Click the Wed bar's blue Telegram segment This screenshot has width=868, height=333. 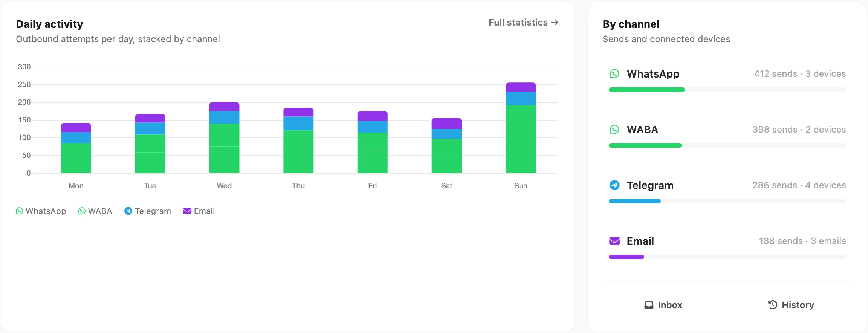[x=224, y=117]
